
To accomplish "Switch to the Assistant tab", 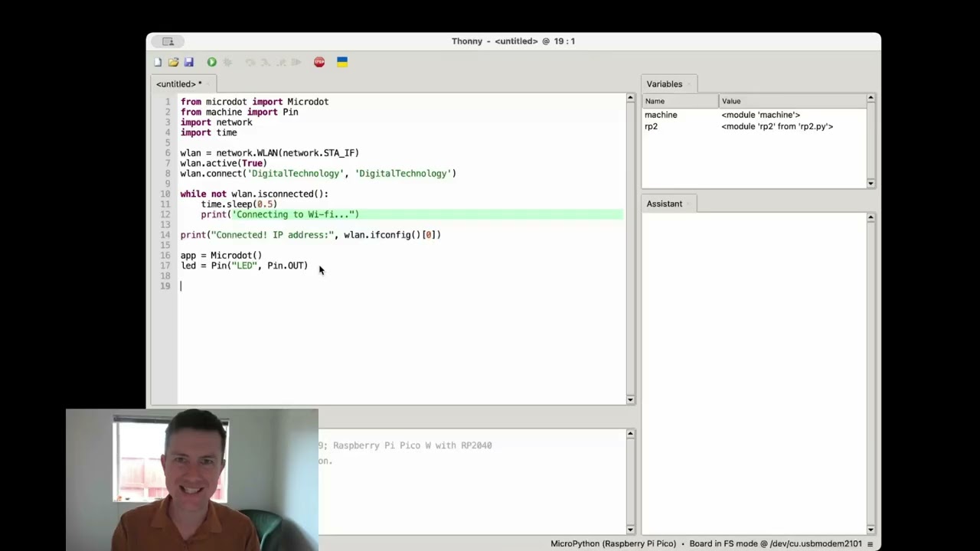I will [664, 204].
